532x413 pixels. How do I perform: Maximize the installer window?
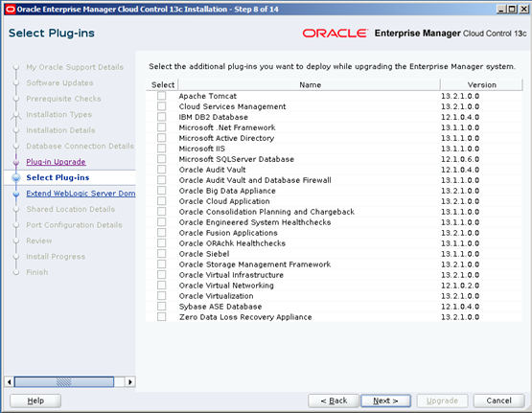pyautogui.click(x=512, y=10)
